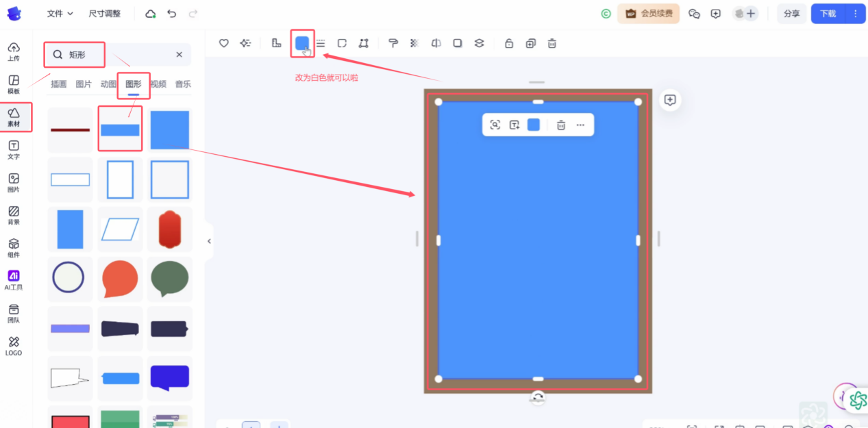Viewport: 868px width, 428px height.
Task: Open the 模板 templates panel
Action: 14,84
